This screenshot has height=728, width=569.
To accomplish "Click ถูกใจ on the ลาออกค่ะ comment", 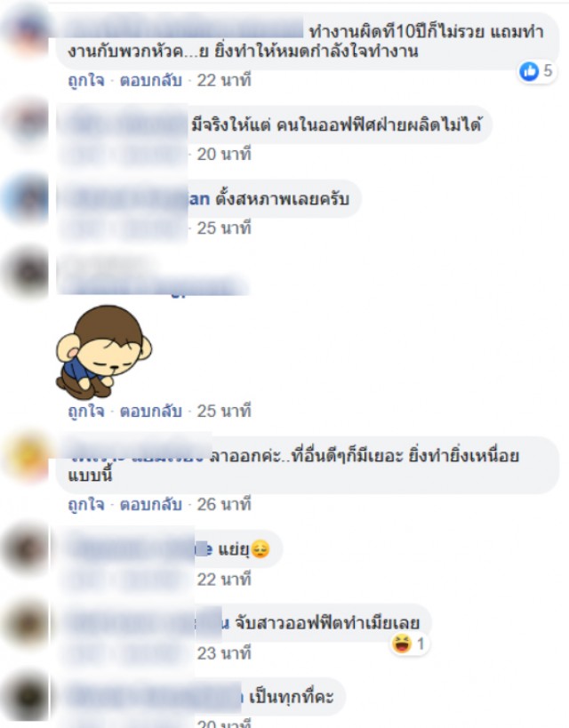I will point(86,504).
